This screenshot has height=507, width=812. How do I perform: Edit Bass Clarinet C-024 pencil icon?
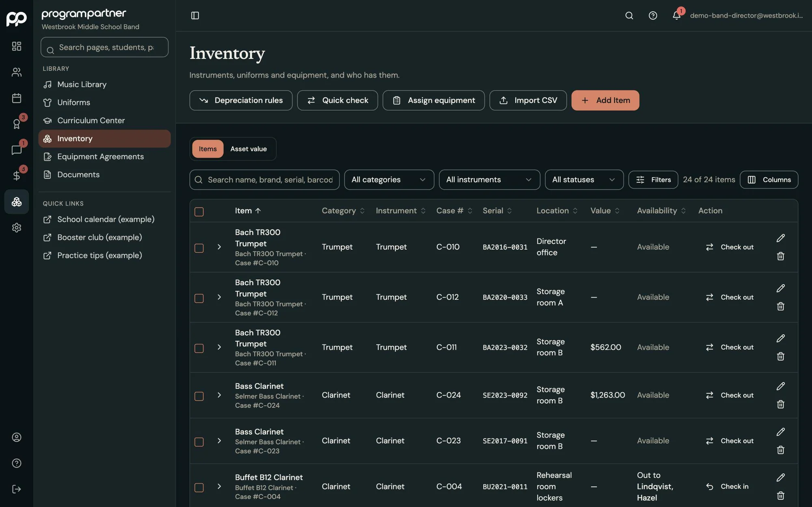pyautogui.click(x=780, y=386)
